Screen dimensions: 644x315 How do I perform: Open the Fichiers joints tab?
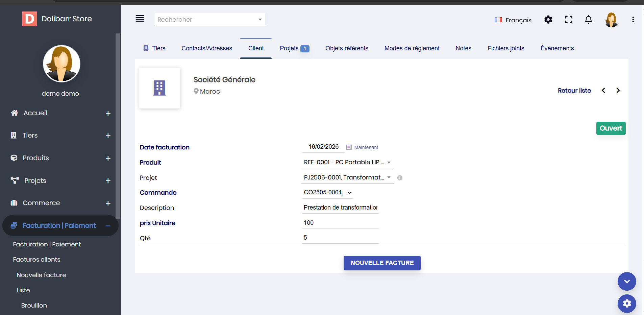point(505,48)
